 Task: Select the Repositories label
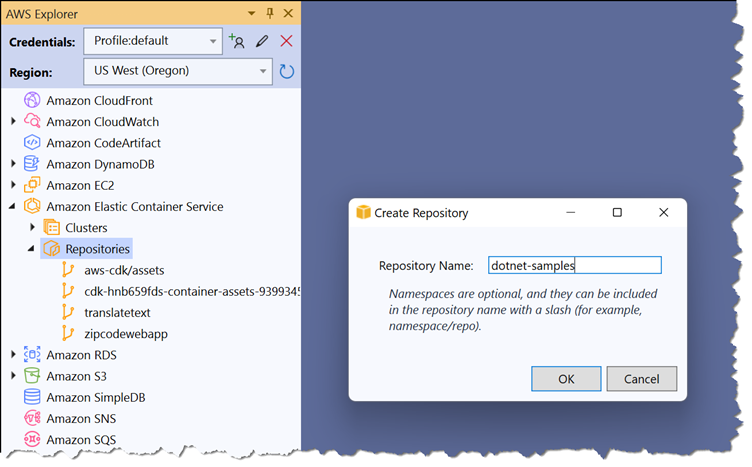pos(97,249)
